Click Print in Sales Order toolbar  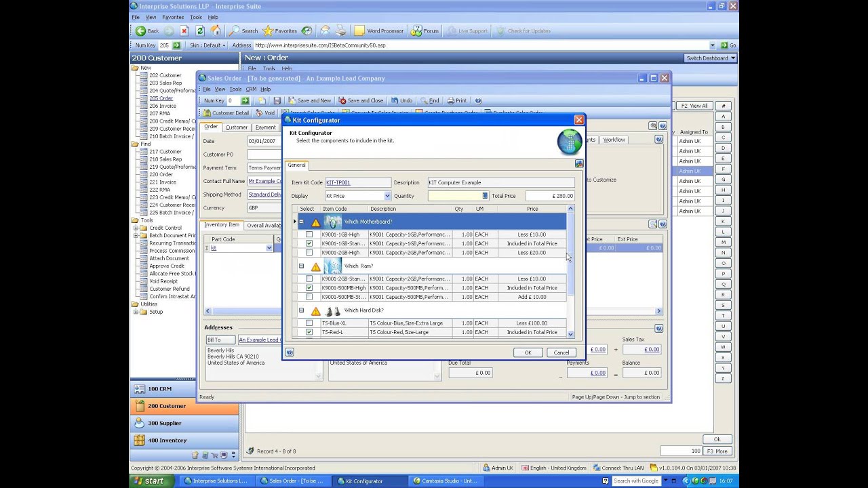(x=457, y=100)
